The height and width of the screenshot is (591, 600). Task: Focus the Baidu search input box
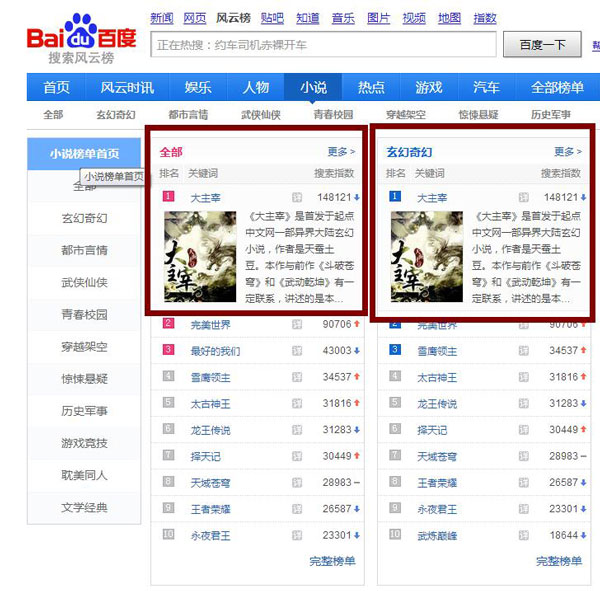click(x=324, y=45)
